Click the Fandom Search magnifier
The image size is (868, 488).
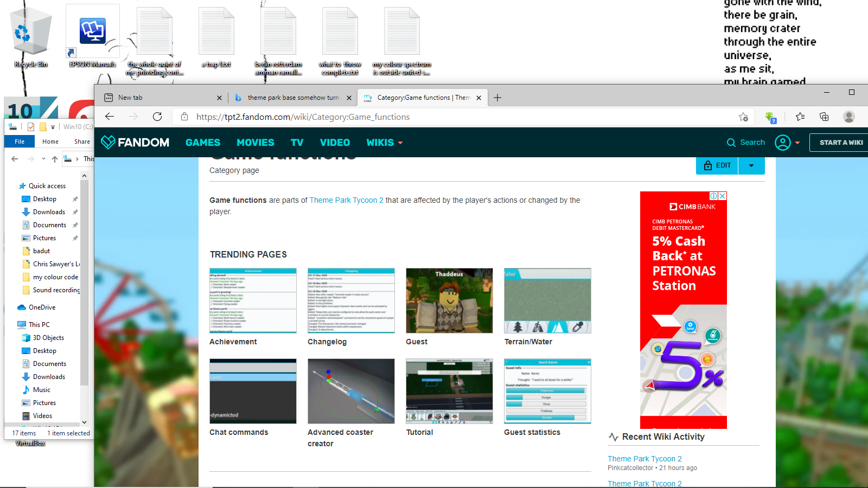click(731, 143)
